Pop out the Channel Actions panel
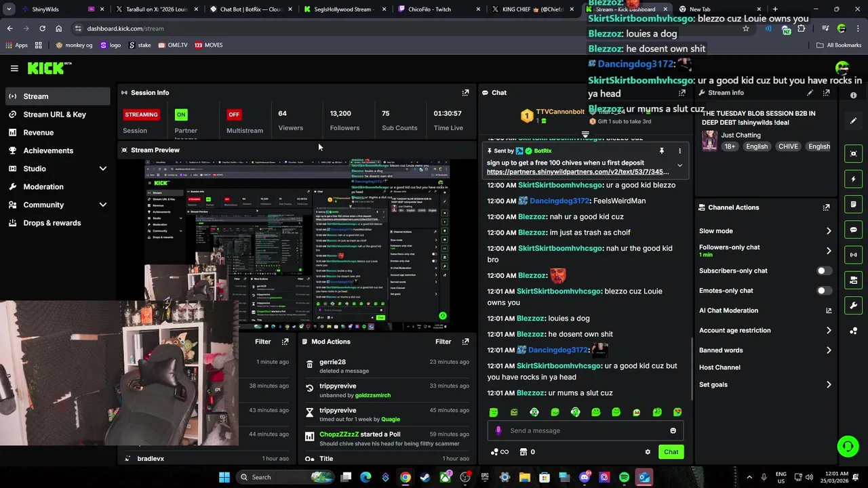Viewport: 868px width, 488px height. click(826, 207)
